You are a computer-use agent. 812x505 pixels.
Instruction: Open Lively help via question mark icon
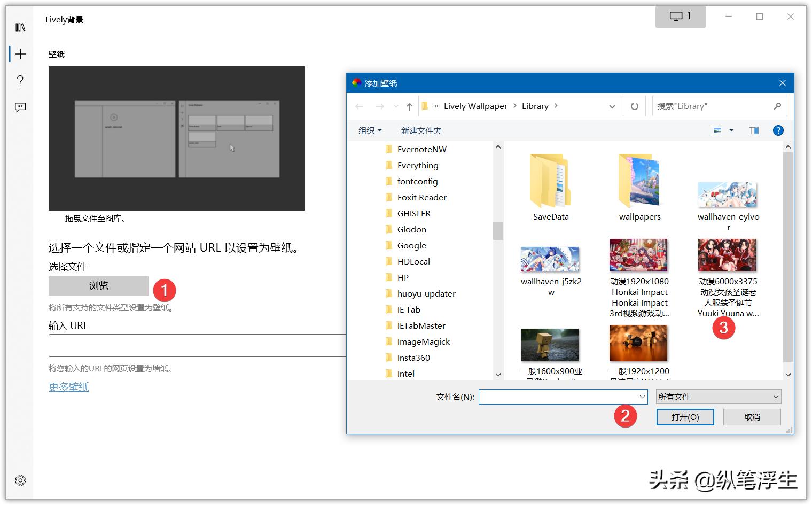click(20, 81)
